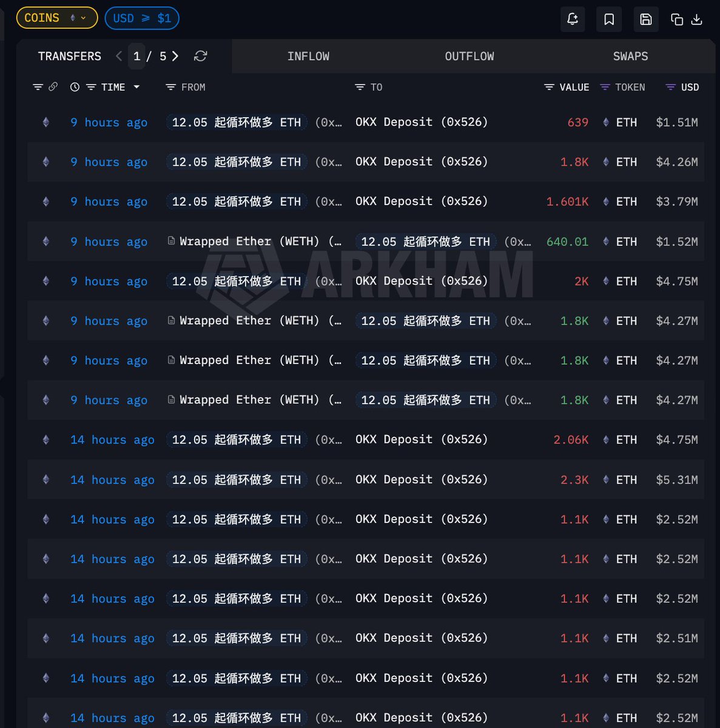Click contract file icon on 640.01 row

pos(172,241)
